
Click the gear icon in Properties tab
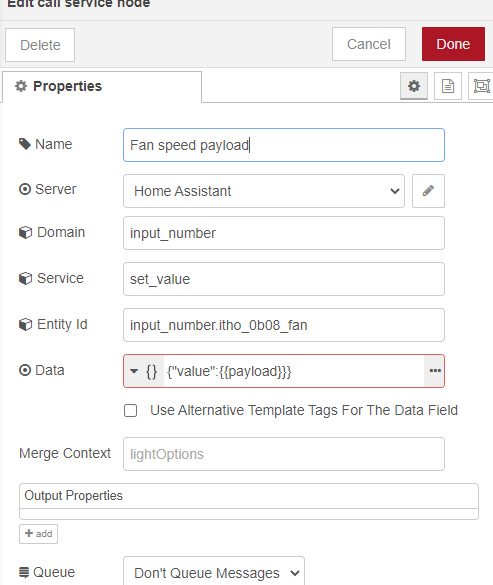tap(21, 86)
